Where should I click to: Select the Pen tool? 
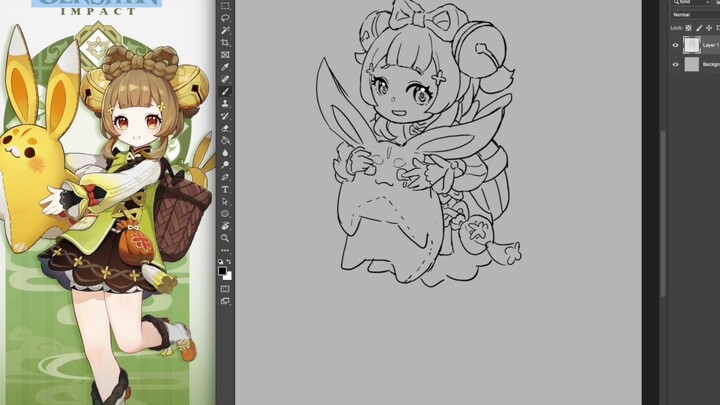click(225, 177)
